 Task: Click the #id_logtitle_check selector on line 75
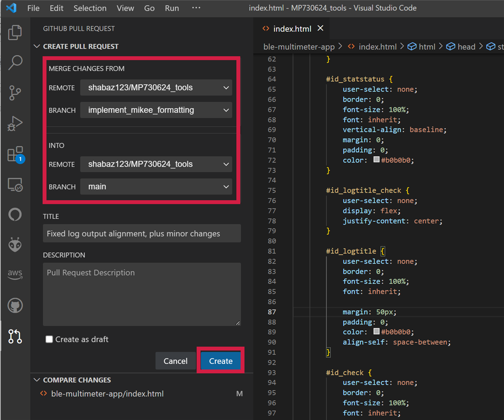tap(364, 190)
